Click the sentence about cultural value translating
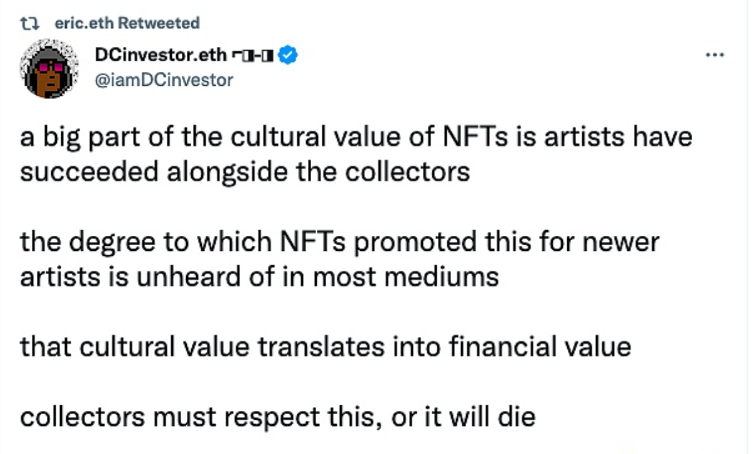 pos(325,347)
